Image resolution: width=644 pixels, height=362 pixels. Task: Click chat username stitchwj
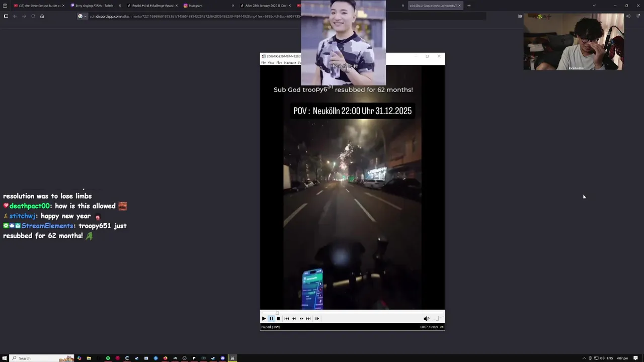coord(22,216)
